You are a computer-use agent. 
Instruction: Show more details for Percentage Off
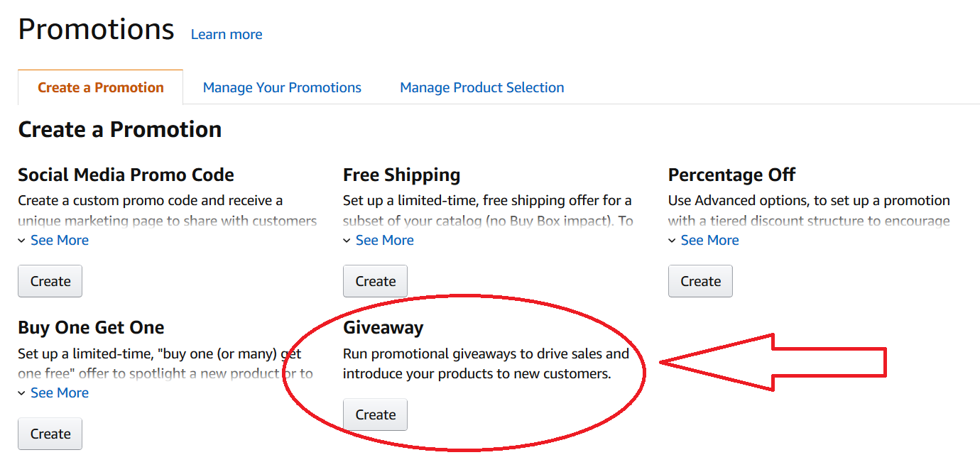709,240
